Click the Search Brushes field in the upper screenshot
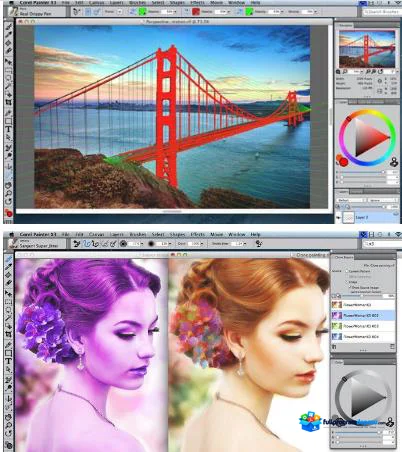This screenshot has height=452, width=402. (x=381, y=12)
